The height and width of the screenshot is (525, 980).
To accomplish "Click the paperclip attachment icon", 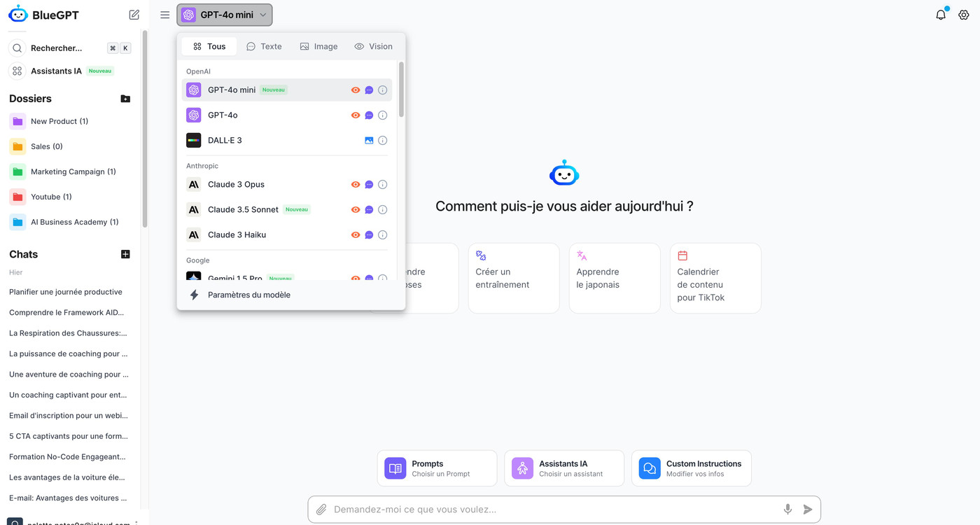I will tap(322, 509).
